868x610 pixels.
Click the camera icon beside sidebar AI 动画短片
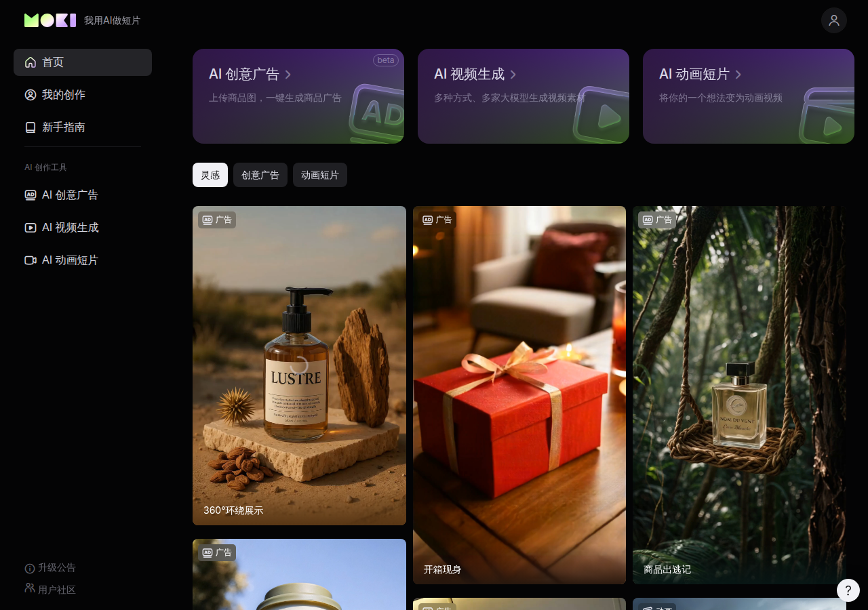click(31, 260)
